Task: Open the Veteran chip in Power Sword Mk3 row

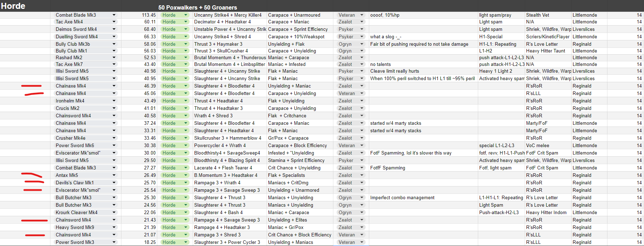Action: (351, 242)
